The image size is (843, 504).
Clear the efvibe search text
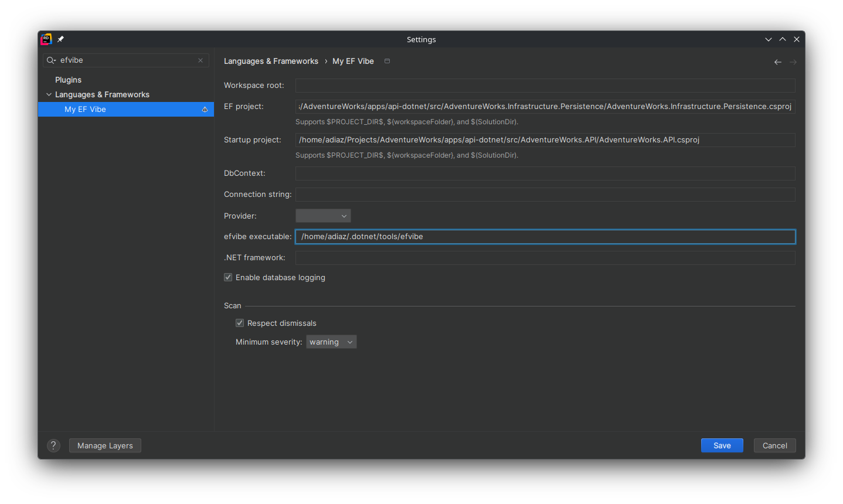(200, 60)
